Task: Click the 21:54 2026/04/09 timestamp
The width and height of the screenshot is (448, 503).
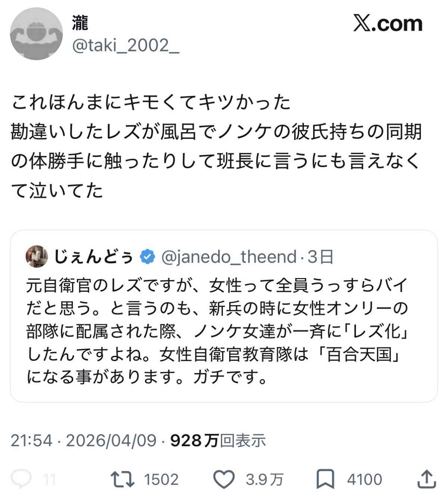Action: tap(83, 441)
